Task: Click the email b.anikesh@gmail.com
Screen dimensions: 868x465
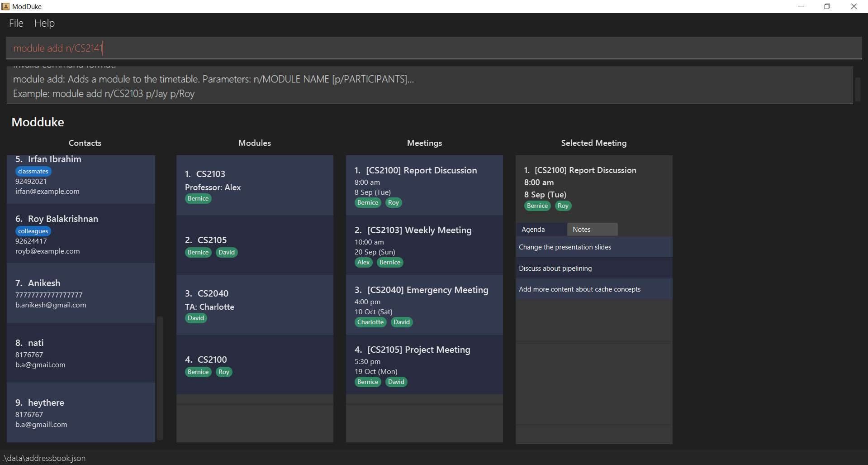Action: click(51, 305)
